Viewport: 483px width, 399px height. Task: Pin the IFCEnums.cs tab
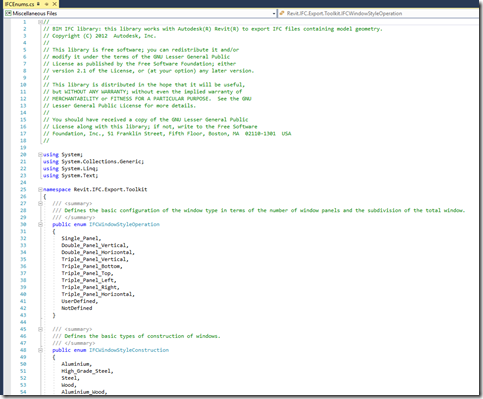(47, 4)
